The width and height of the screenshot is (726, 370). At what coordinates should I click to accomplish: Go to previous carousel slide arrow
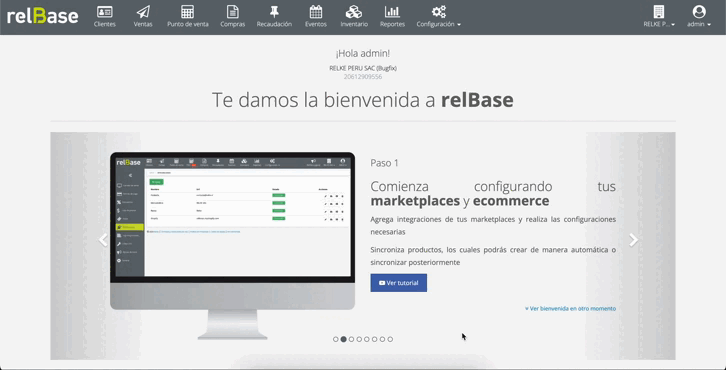point(103,240)
